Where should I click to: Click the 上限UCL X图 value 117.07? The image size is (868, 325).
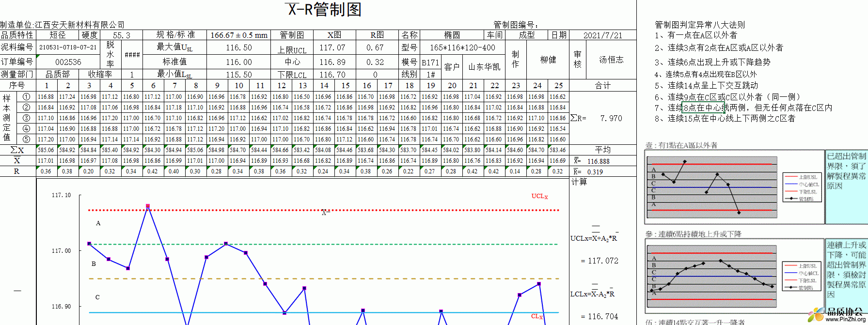332,47
